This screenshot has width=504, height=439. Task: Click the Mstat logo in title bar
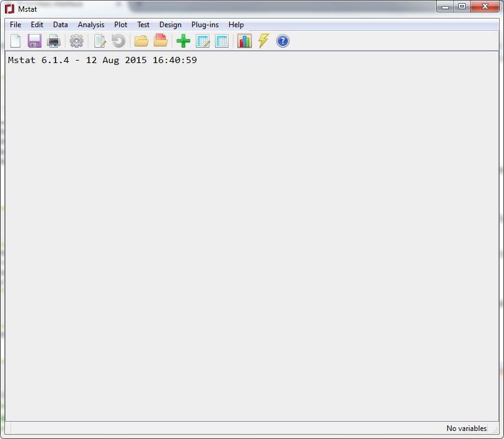coord(10,9)
